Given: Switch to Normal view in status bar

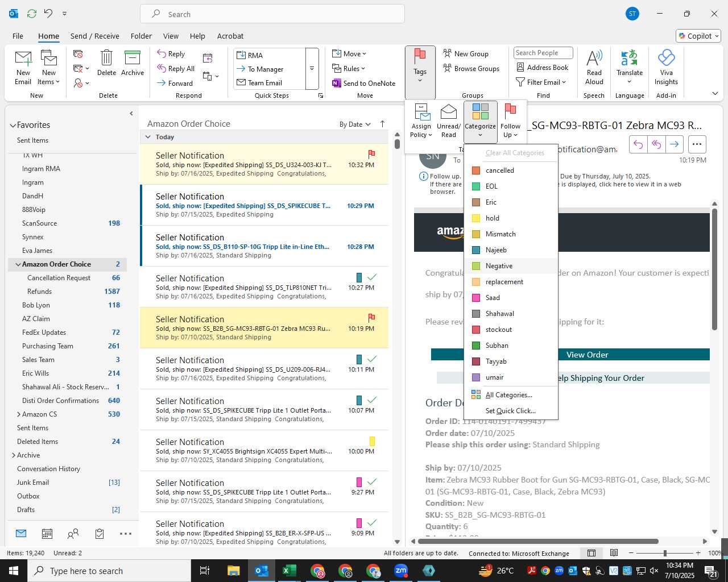Looking at the screenshot, I should (591, 553).
